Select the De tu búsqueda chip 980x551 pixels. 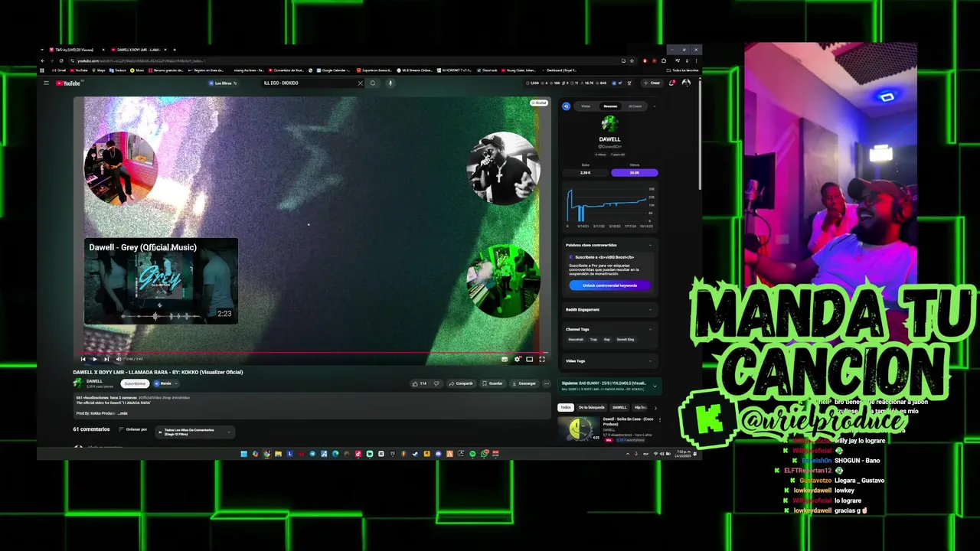tap(592, 408)
